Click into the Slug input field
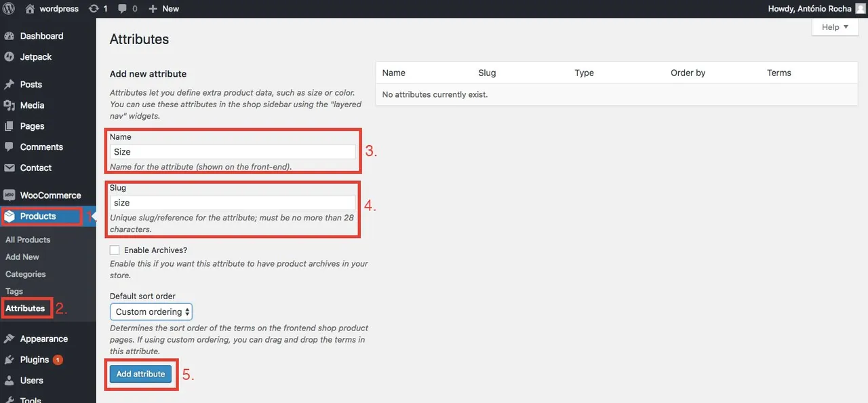Screen dimensions: 868x403 point(233,203)
